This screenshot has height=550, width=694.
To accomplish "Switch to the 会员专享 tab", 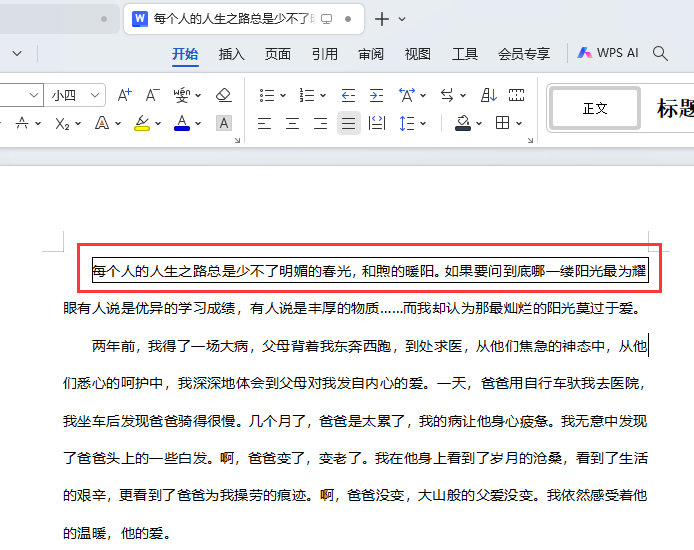I will click(524, 54).
